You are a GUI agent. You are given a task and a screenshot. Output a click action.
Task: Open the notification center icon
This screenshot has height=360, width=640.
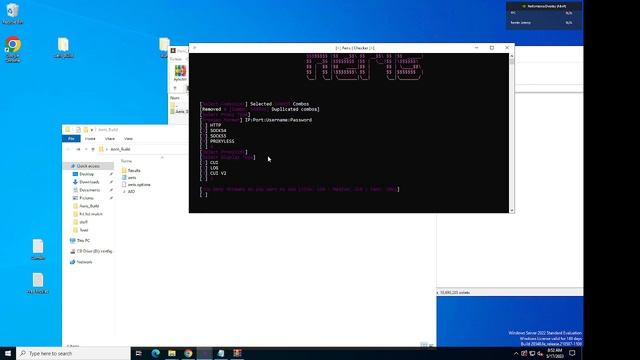(572, 353)
